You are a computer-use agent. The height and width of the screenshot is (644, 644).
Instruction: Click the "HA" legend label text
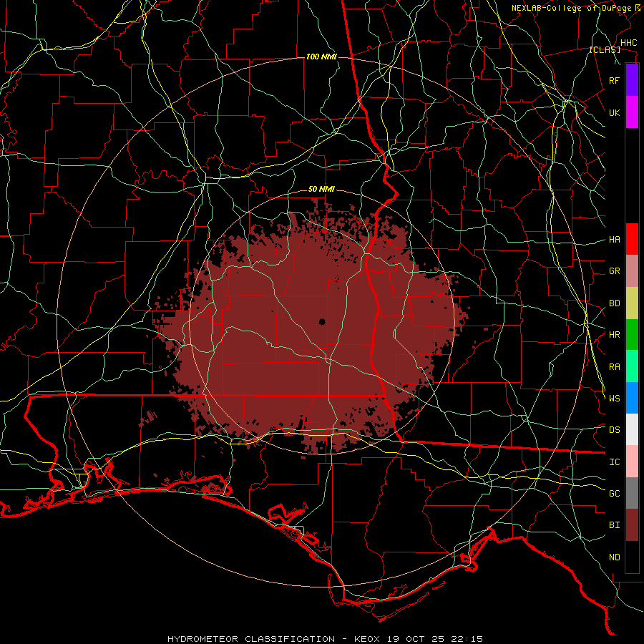pos(614,240)
